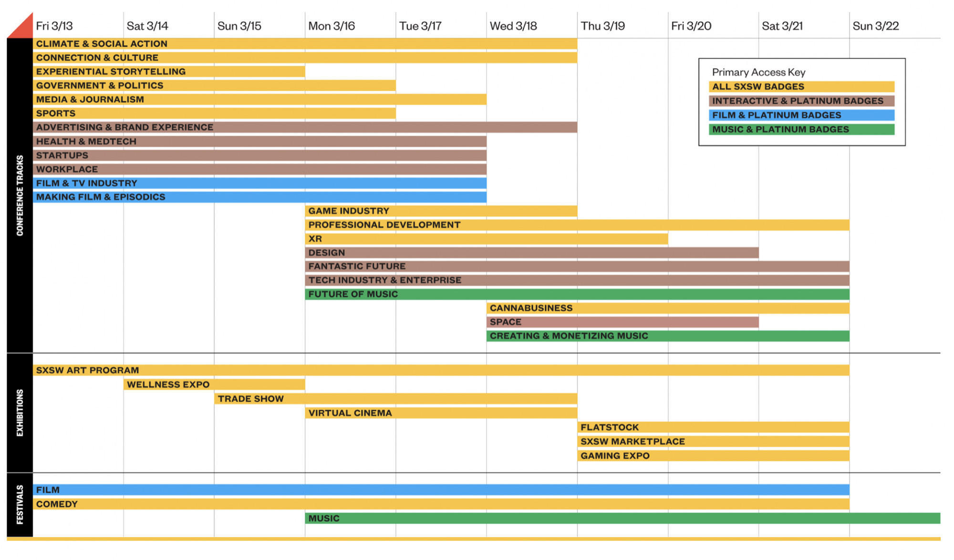Click the Fri 3/13 date header
Viewport: 954px width, 560px height.
click(54, 26)
